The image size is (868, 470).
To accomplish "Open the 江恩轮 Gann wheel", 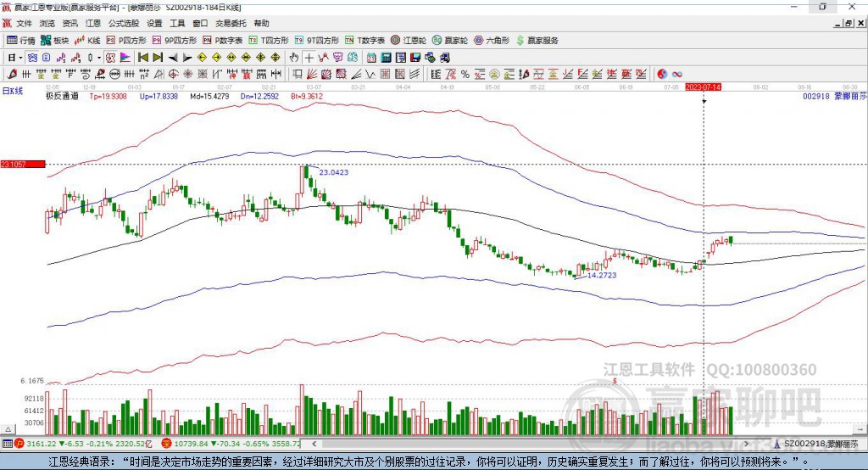I will click(x=409, y=41).
